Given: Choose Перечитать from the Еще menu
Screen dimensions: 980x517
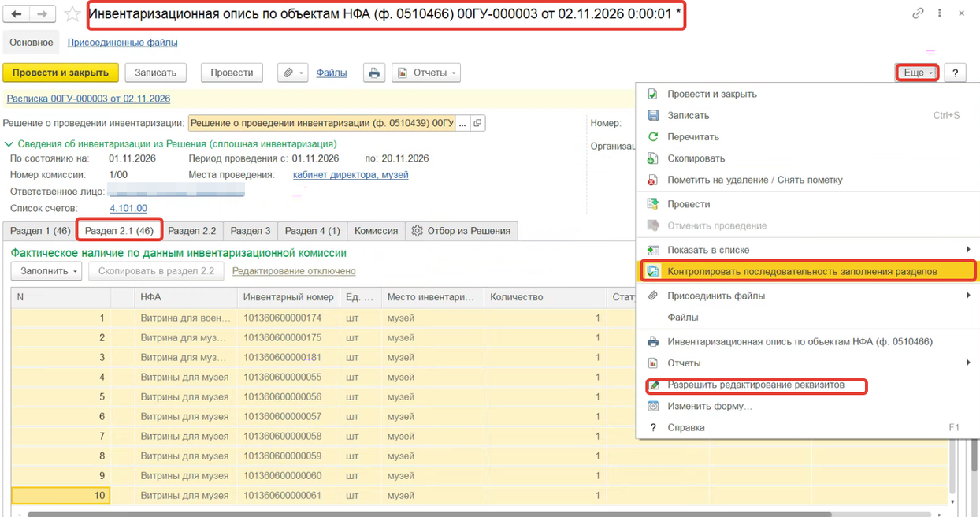Looking at the screenshot, I should point(808,136).
